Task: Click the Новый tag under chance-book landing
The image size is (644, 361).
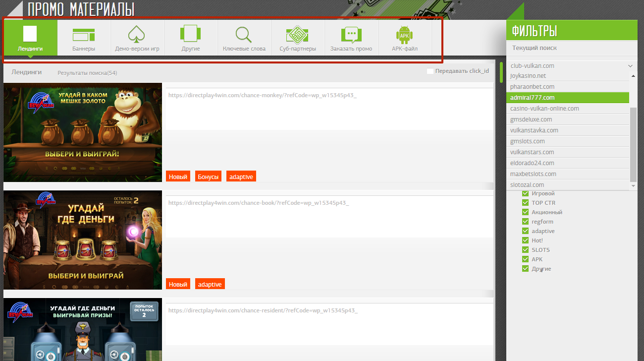Action: pos(178,284)
